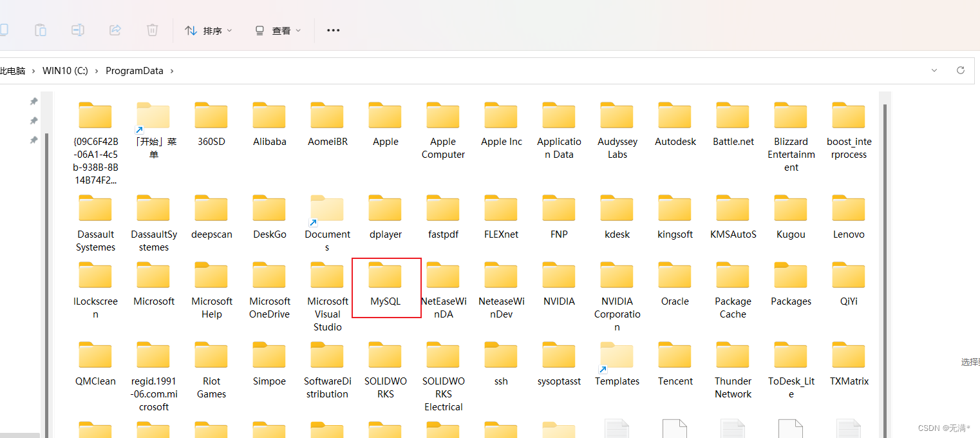Select the ssh folder
This screenshot has width=980, height=438.
click(x=501, y=364)
